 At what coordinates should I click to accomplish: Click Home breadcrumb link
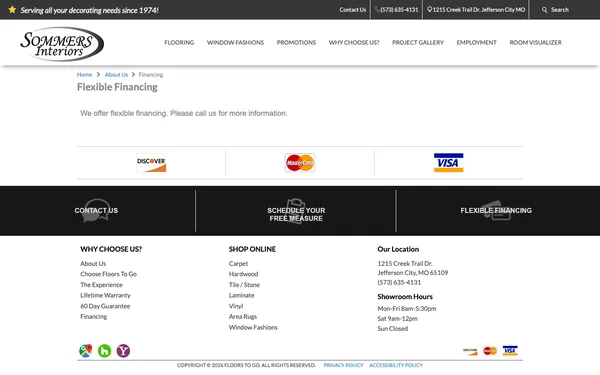(84, 75)
